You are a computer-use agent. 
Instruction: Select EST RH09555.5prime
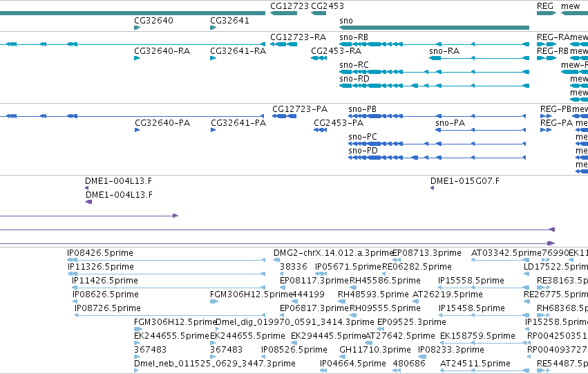(x=353, y=315)
